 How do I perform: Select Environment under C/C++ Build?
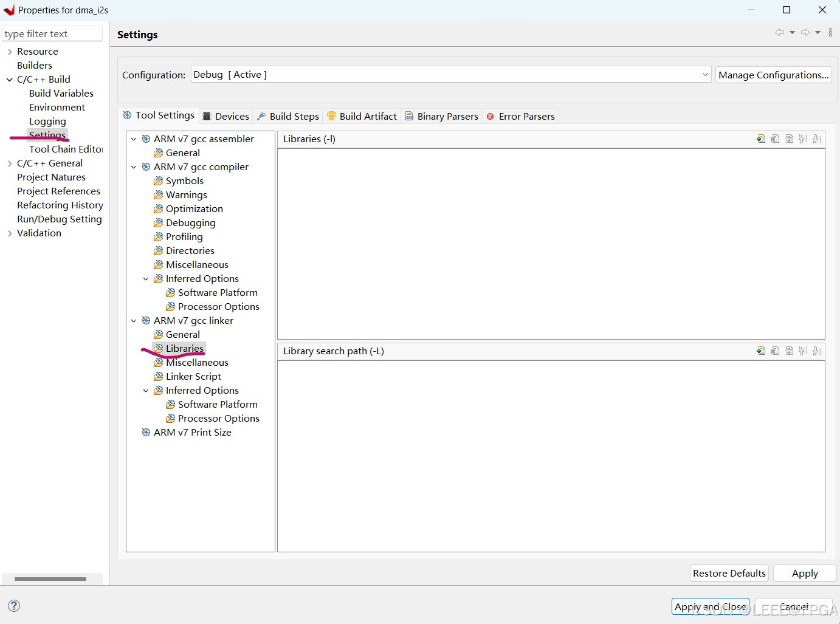pos(57,108)
